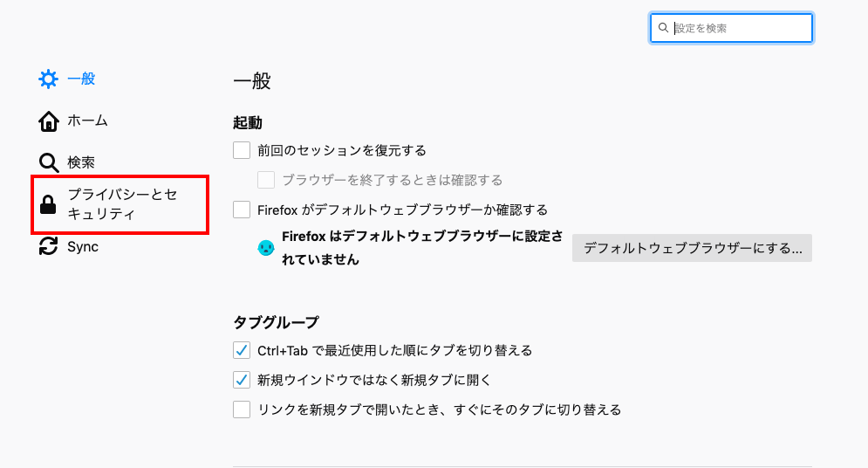Viewport: 868px width, 468px height.
Task: Click the house icon for ホーム
Action: 48,121
